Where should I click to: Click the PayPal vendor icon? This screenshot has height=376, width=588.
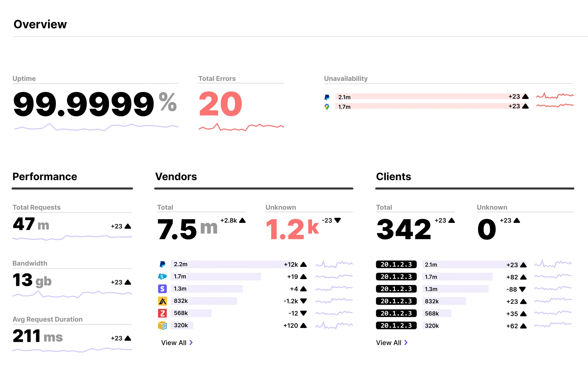pos(162,264)
